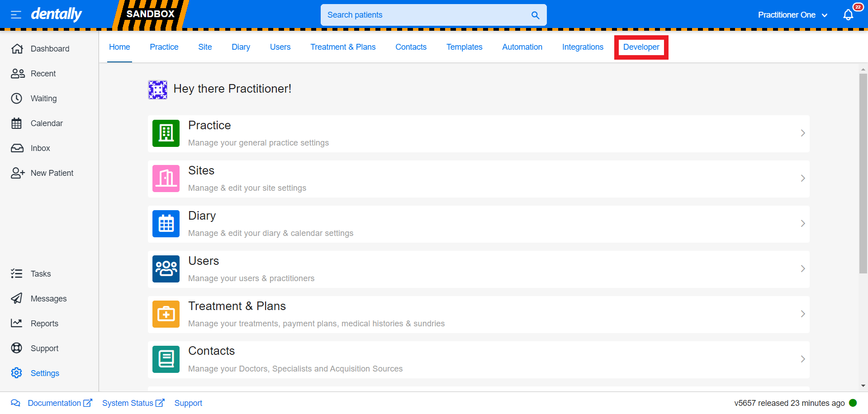Screen dimensions: 868x414
Task: Click the dentally logo
Action: [x=56, y=14]
